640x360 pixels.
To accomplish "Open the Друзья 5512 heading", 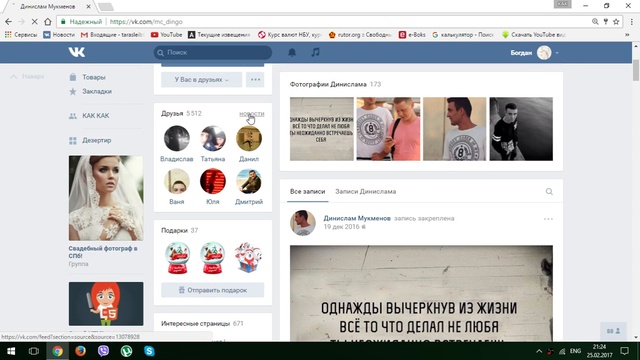I will pyautogui.click(x=181, y=113).
